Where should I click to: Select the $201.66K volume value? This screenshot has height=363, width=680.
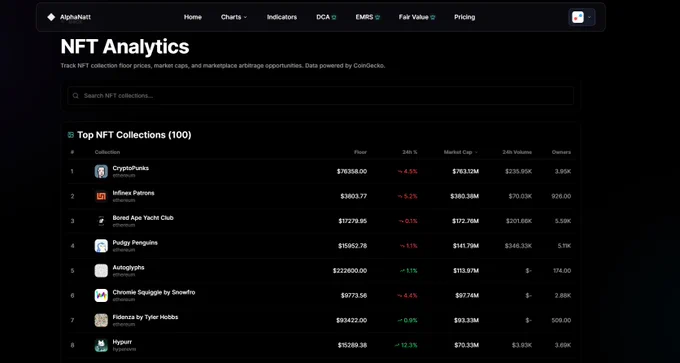519,221
